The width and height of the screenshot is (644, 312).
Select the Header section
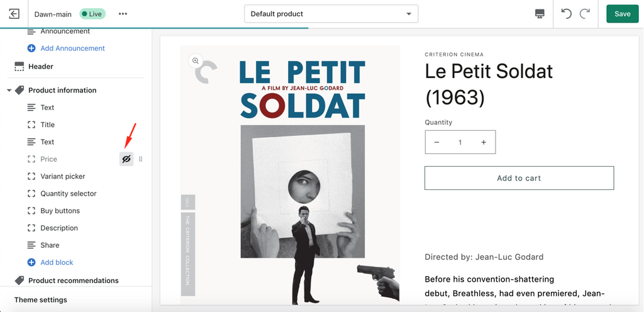(x=40, y=67)
